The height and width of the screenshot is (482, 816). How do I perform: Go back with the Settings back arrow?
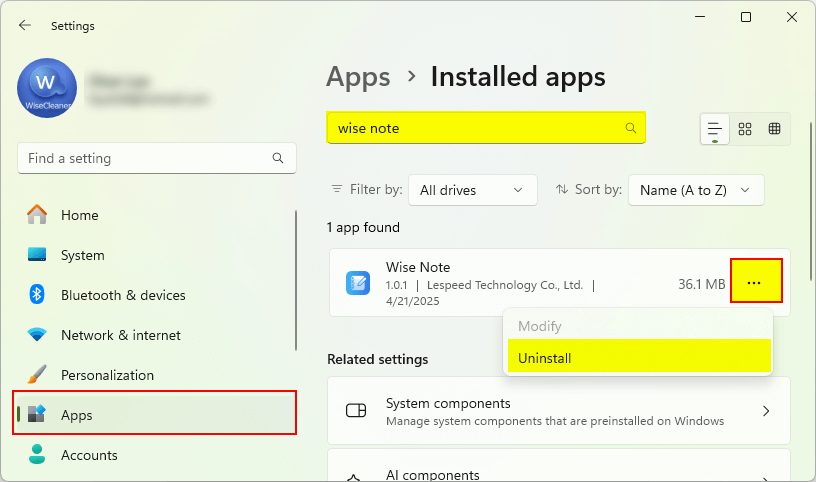tap(24, 26)
